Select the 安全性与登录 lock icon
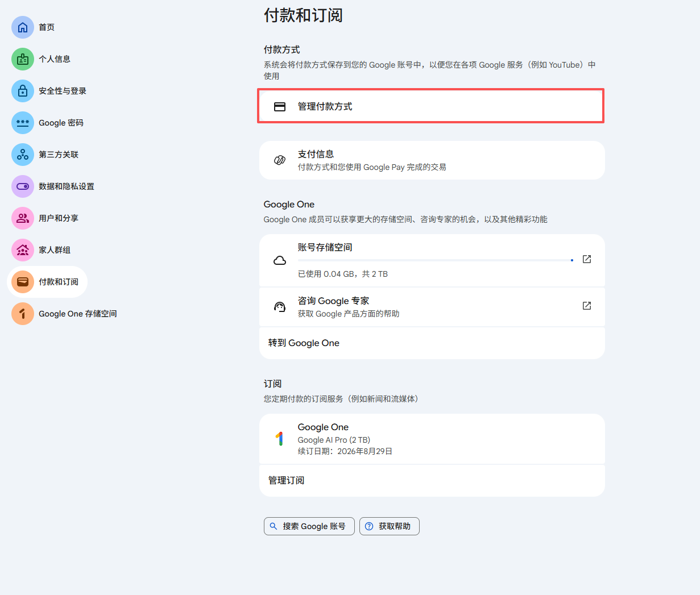700x595 pixels. [x=23, y=91]
